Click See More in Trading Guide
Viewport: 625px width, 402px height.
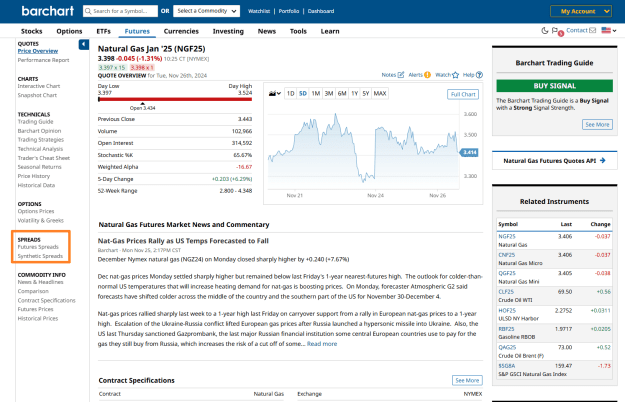click(597, 125)
